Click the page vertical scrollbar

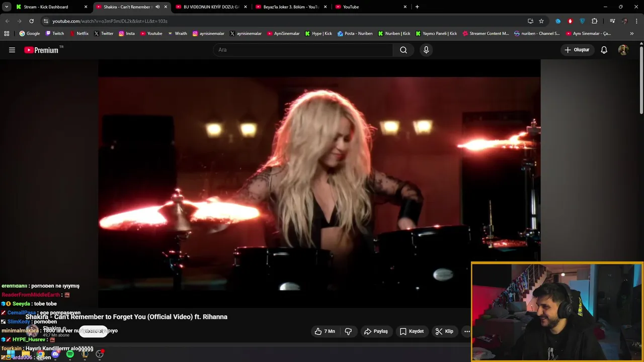pyautogui.click(x=641, y=80)
